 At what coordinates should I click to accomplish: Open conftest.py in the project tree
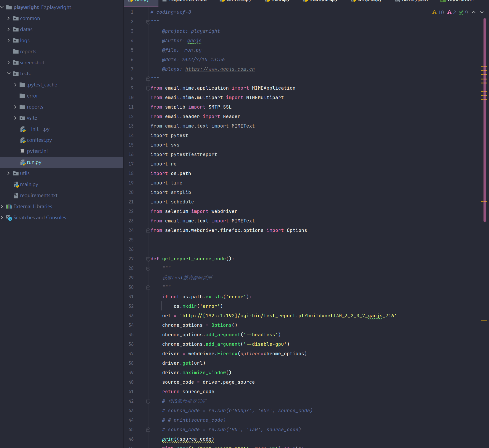click(39, 140)
